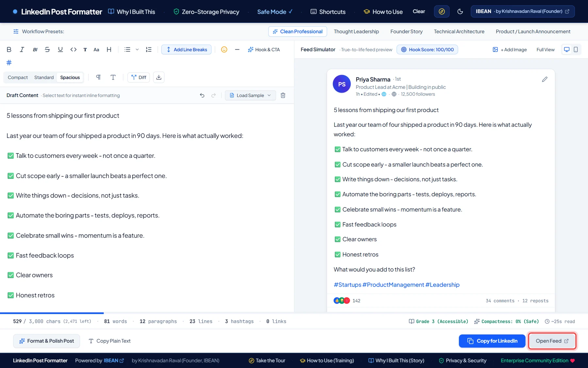
Task: Apply italic formatting icon
Action: [22, 50]
